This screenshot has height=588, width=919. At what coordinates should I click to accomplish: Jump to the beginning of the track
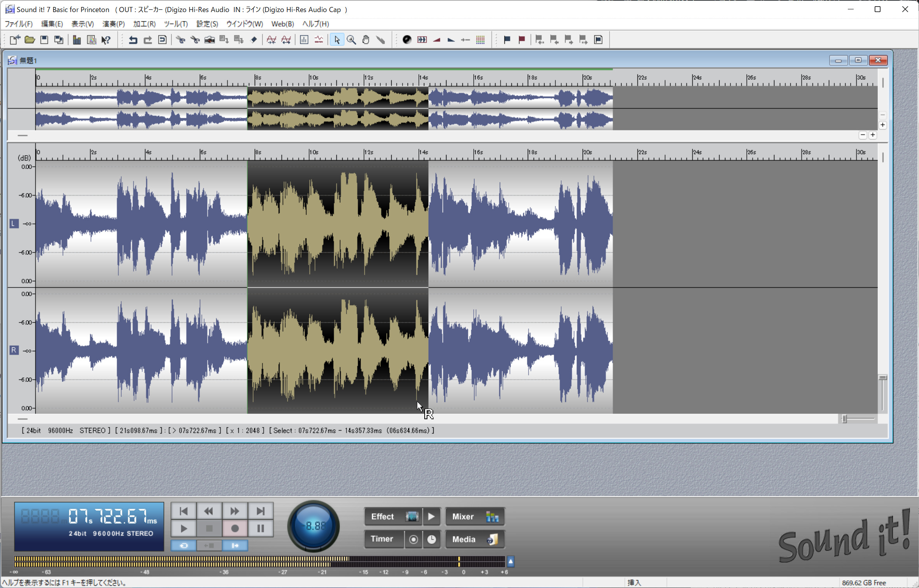click(184, 511)
